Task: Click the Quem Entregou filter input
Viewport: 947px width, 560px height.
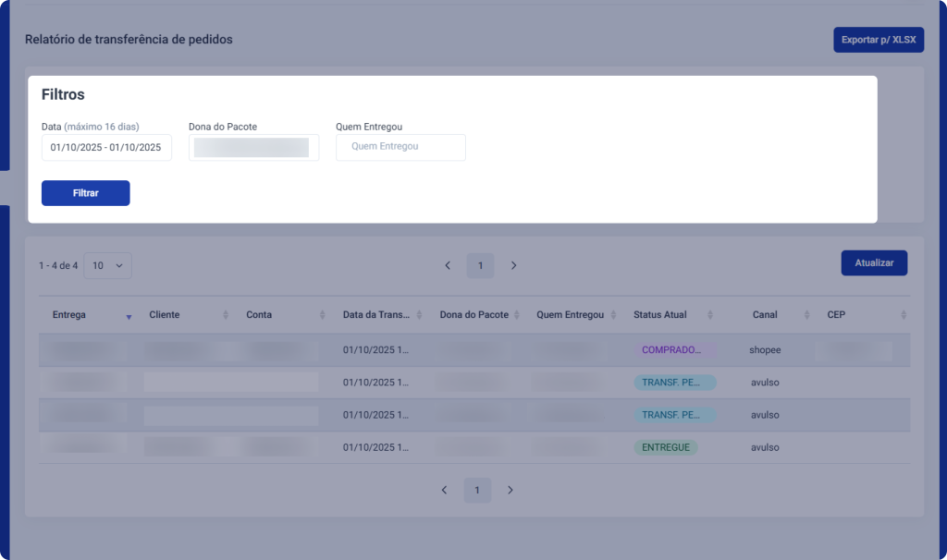Action: coord(400,148)
